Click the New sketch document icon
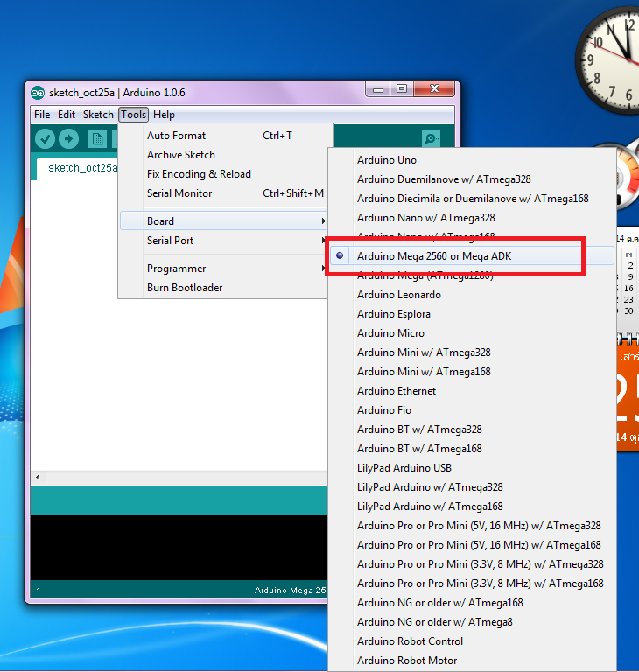 pos(97,139)
